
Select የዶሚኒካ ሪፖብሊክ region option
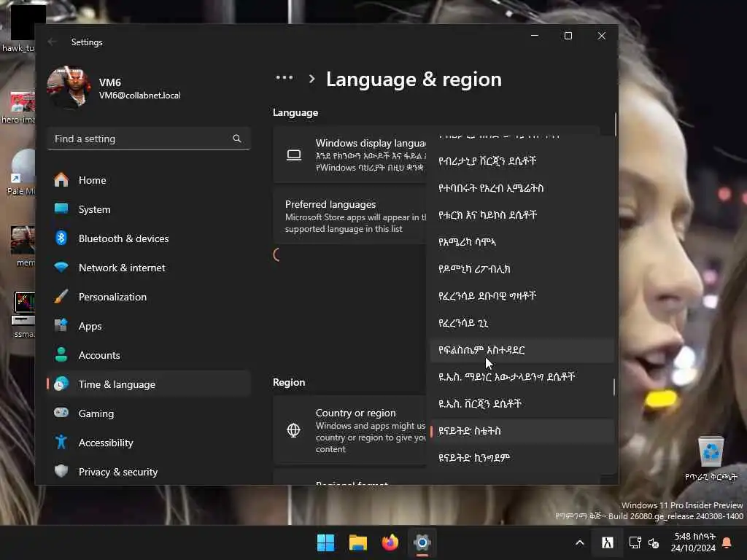pyautogui.click(x=522, y=269)
